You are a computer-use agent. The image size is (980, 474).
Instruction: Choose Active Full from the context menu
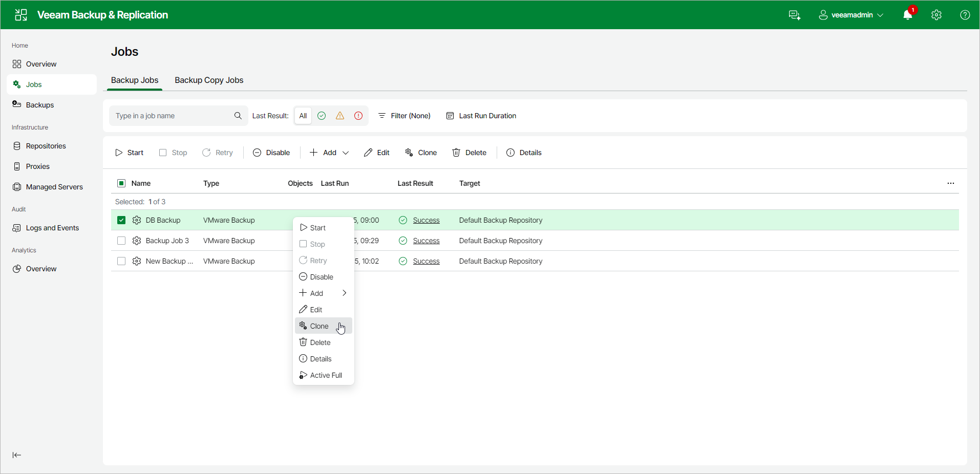tap(324, 375)
